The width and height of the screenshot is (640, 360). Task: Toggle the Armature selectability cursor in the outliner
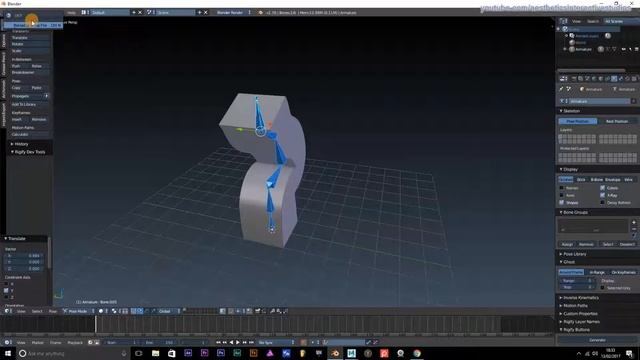631,49
